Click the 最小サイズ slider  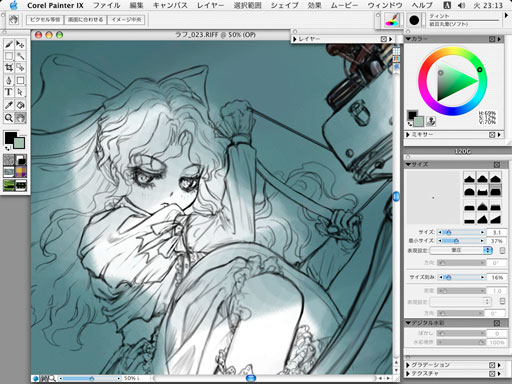click(461, 241)
